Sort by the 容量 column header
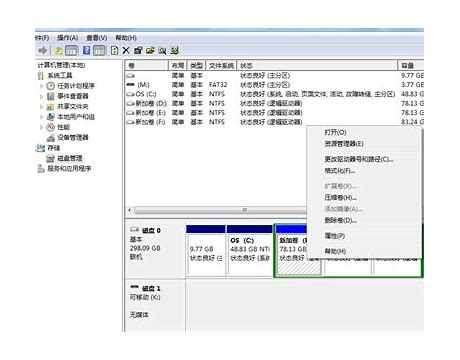Viewport: 460px width, 360px height. click(x=411, y=66)
